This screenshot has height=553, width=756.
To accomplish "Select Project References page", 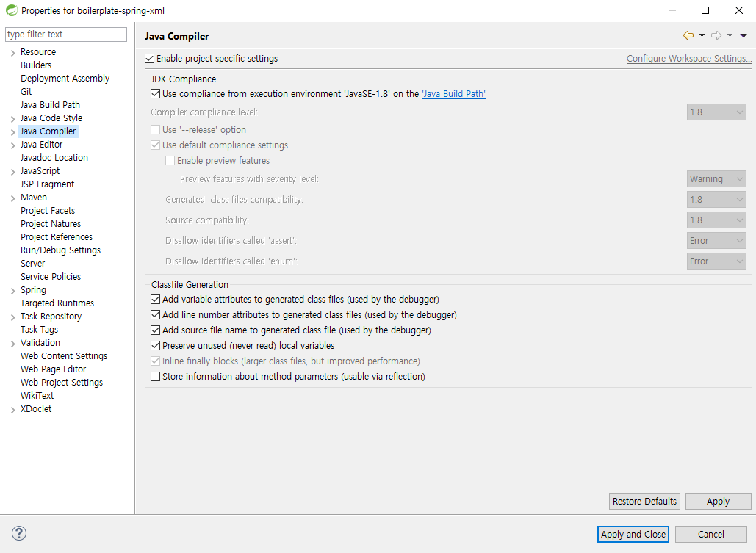I will tap(57, 237).
